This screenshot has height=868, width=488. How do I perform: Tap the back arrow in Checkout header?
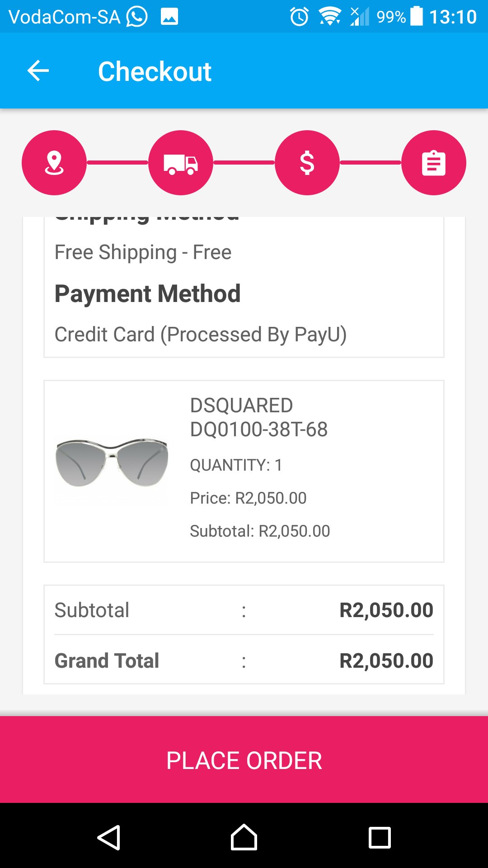tap(38, 71)
